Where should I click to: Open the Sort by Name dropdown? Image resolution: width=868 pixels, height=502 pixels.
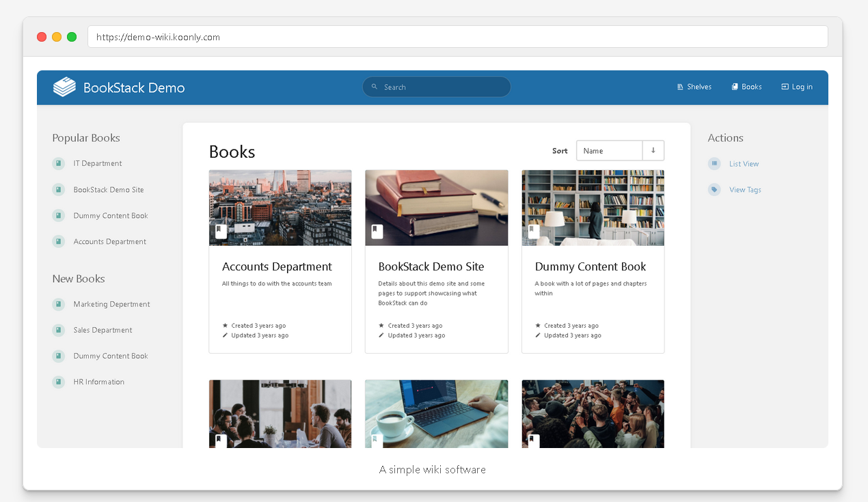point(610,150)
